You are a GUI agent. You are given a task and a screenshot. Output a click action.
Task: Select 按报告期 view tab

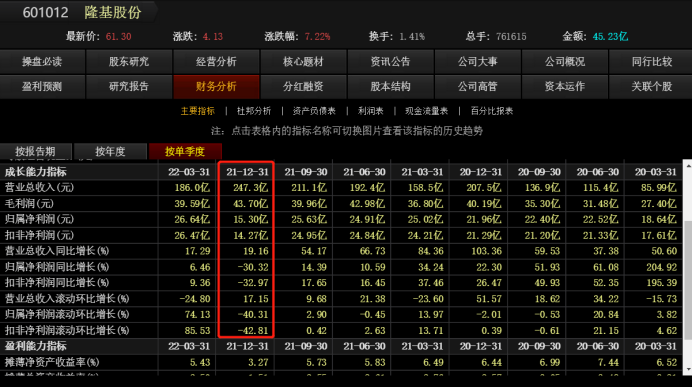click(35, 151)
